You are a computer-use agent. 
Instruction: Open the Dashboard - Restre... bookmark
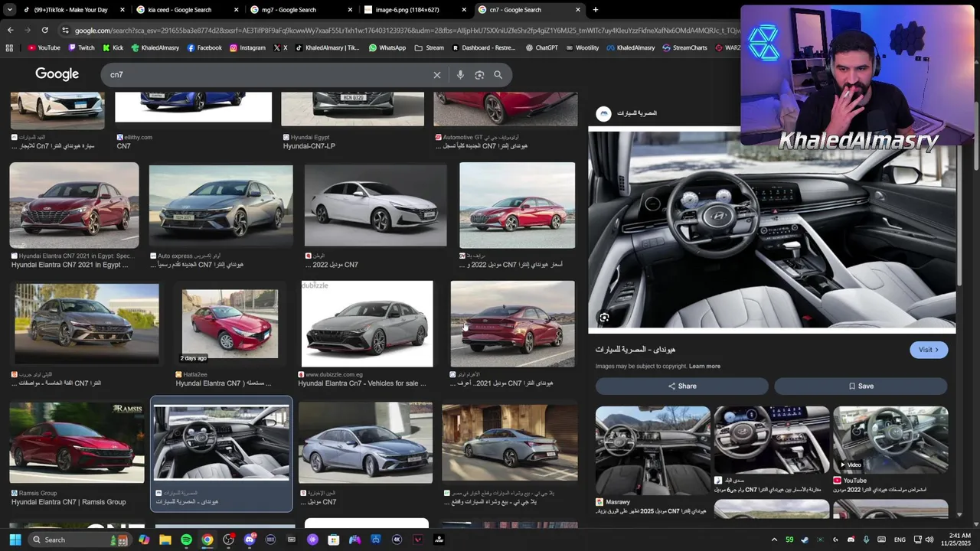[x=484, y=47]
